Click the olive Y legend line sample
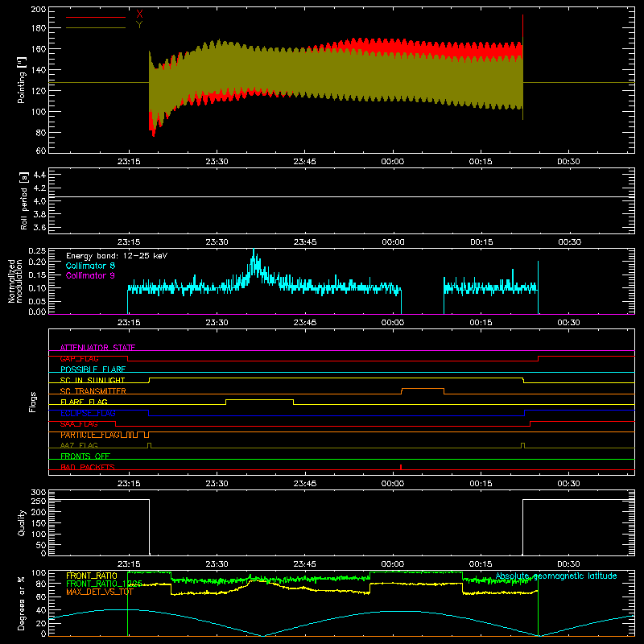The height and width of the screenshot is (644, 644). coord(96,28)
